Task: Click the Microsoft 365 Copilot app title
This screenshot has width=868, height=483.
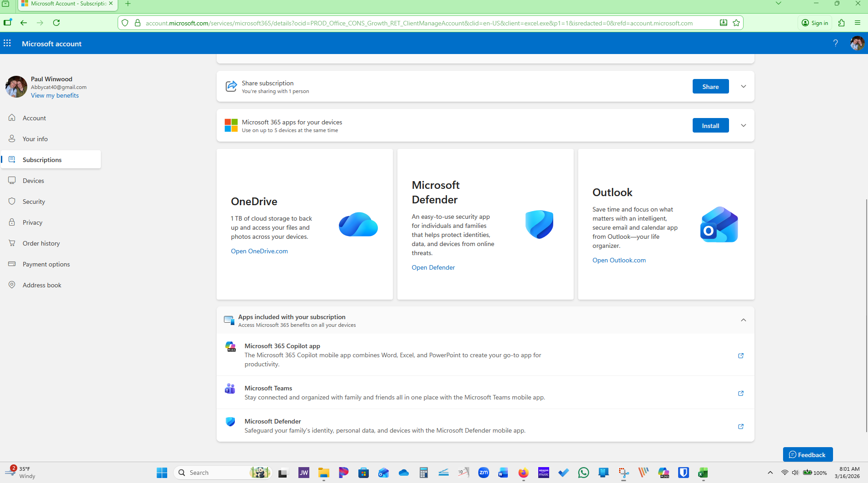Action: tap(282, 346)
